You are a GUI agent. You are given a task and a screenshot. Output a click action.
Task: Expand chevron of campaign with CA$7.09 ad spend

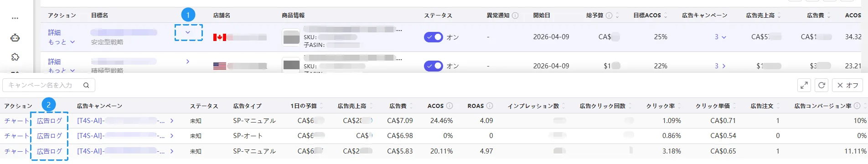point(172,121)
